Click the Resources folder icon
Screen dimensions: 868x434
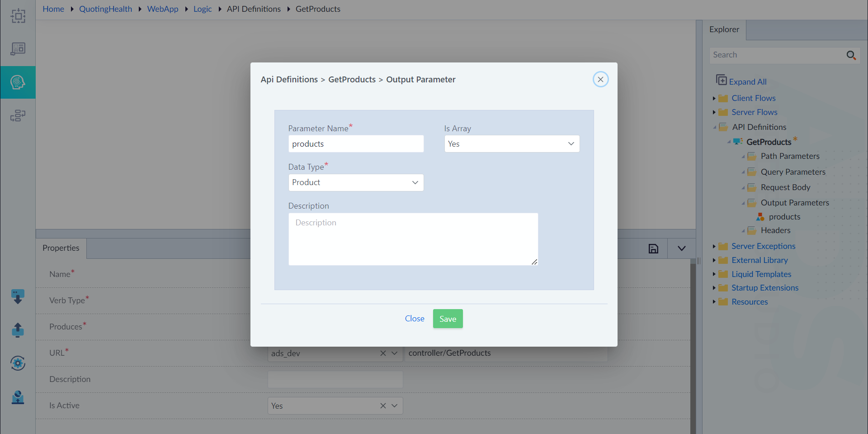coord(723,302)
